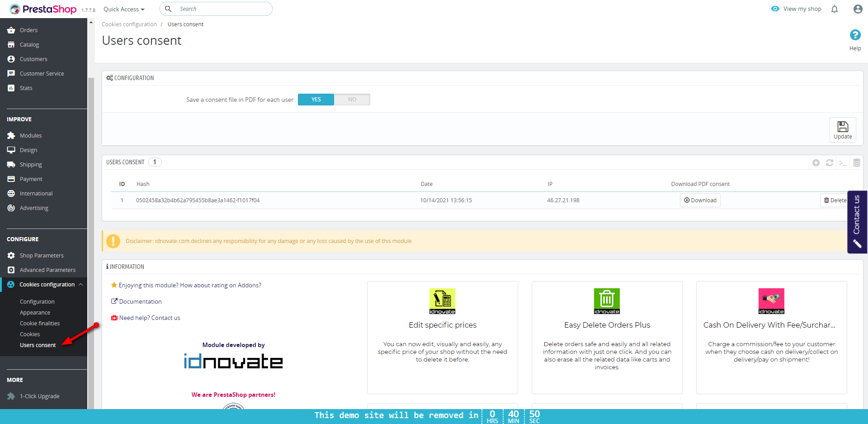Click the Design monitor icon

[11, 150]
